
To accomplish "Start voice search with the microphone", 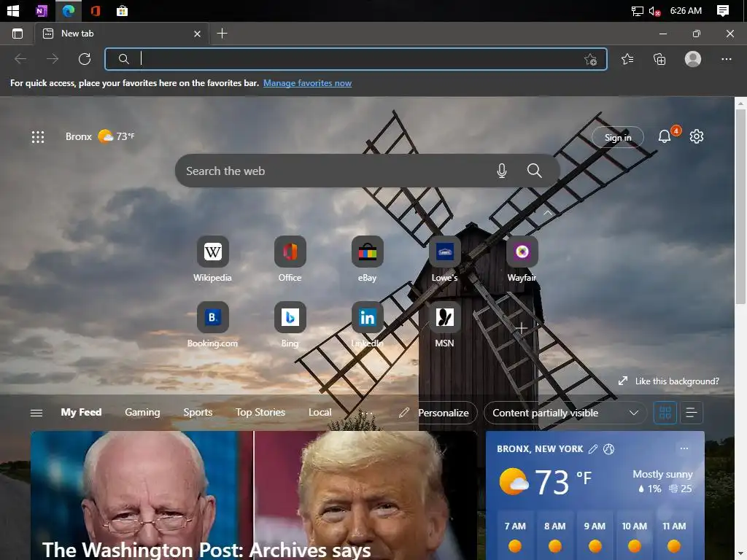I will click(x=501, y=171).
